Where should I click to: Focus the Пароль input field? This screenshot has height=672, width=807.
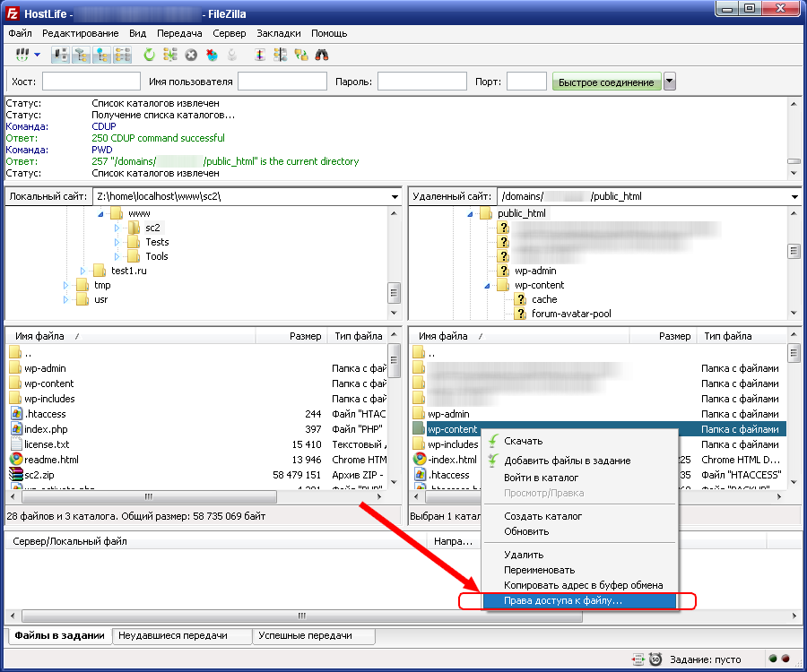422,82
